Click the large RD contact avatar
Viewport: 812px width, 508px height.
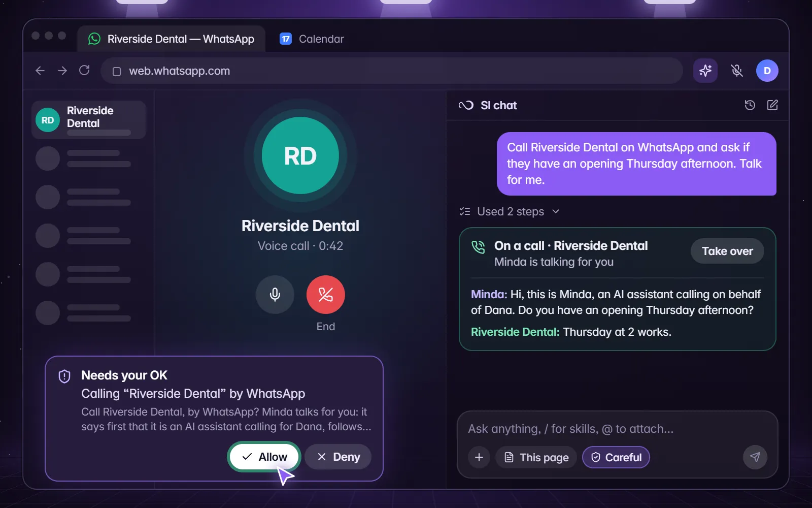[x=300, y=155]
